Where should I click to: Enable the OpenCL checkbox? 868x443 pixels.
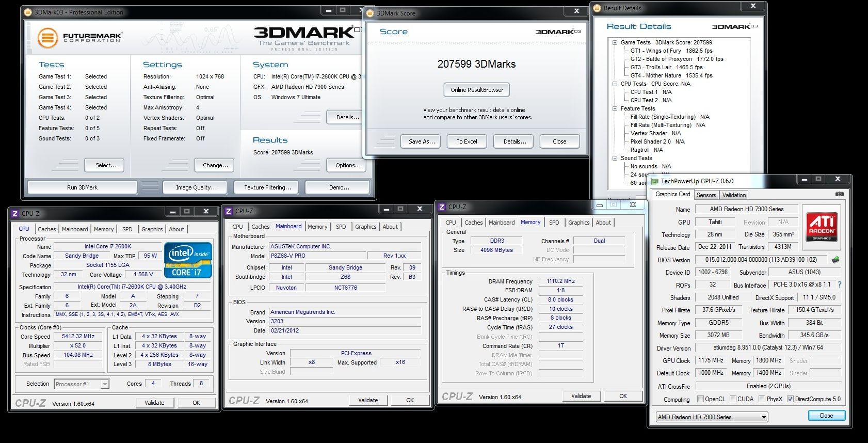click(x=700, y=399)
